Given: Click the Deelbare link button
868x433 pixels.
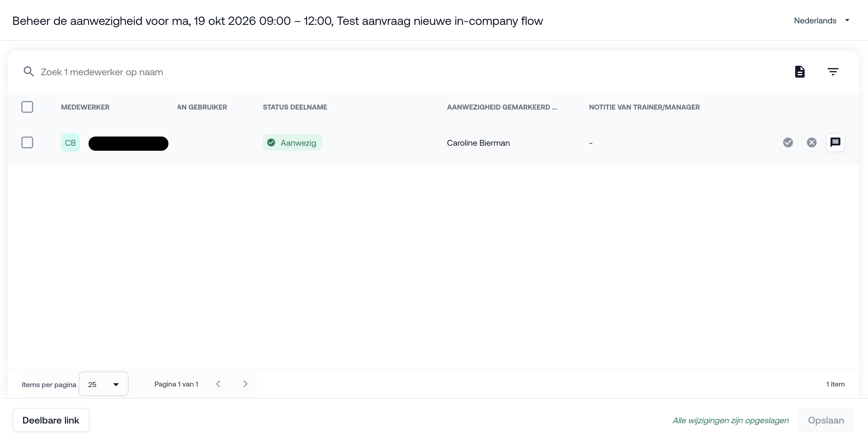Looking at the screenshot, I should (x=51, y=420).
